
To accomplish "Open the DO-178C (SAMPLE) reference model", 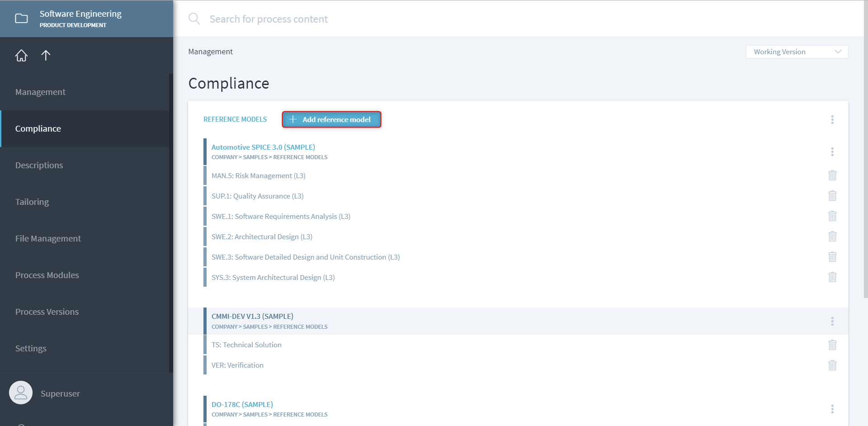I will [x=242, y=405].
